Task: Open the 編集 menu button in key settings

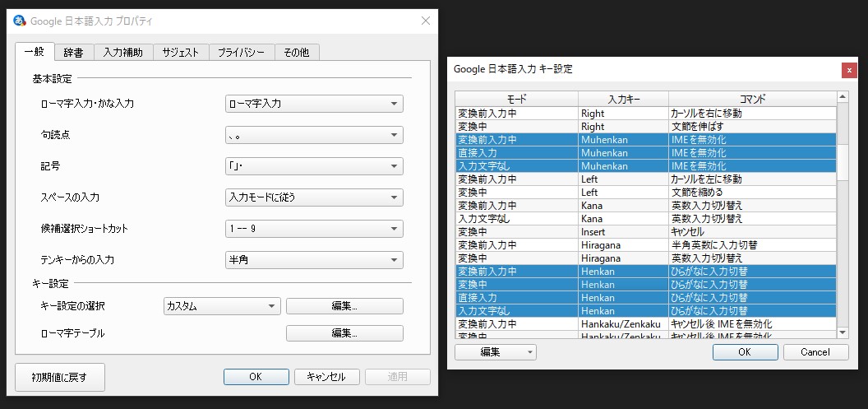Action: pos(496,351)
